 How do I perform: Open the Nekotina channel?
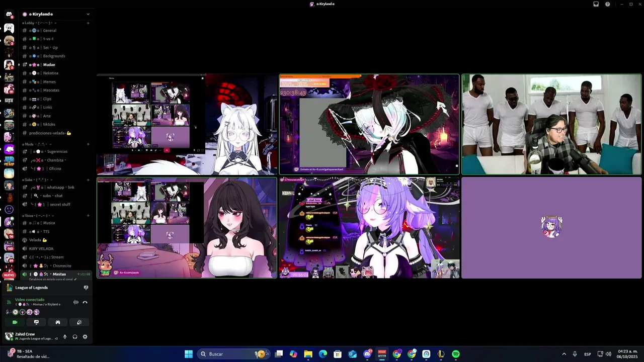coord(56,73)
